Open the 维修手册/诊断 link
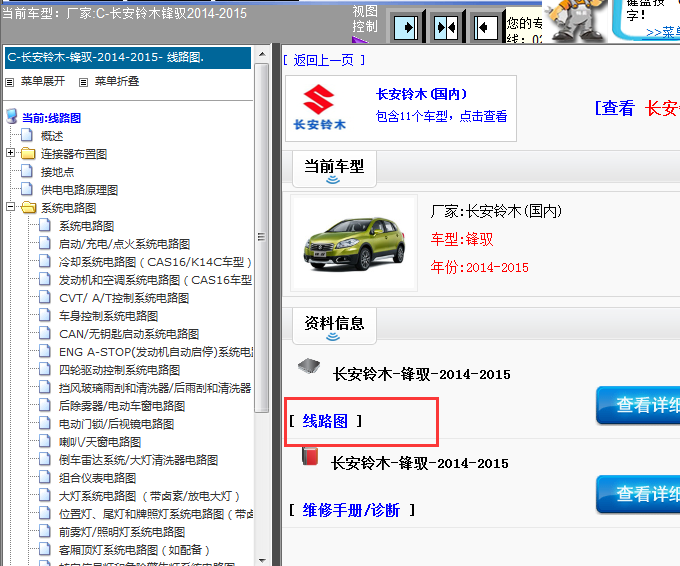 pos(351,510)
